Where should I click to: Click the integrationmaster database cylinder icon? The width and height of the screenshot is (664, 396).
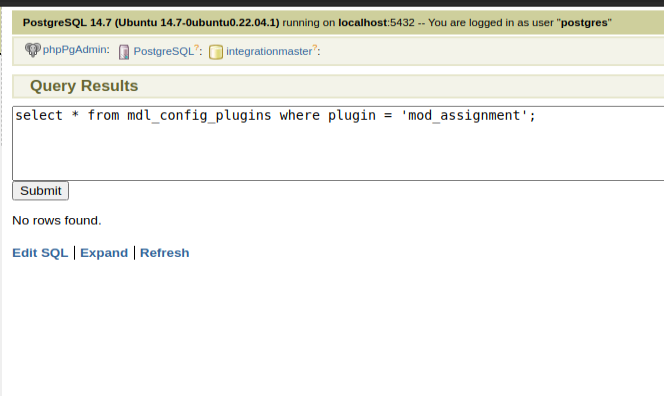click(x=216, y=52)
